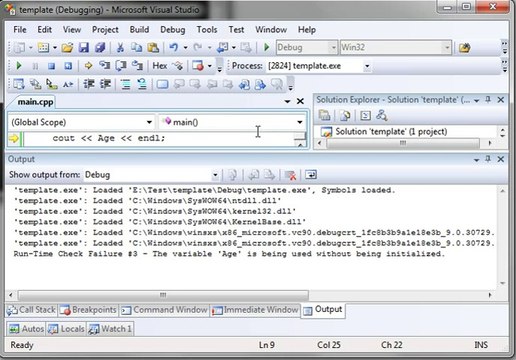The image size is (516, 360).
Task: Click the Open File folder icon
Action: pyautogui.click(x=67, y=48)
